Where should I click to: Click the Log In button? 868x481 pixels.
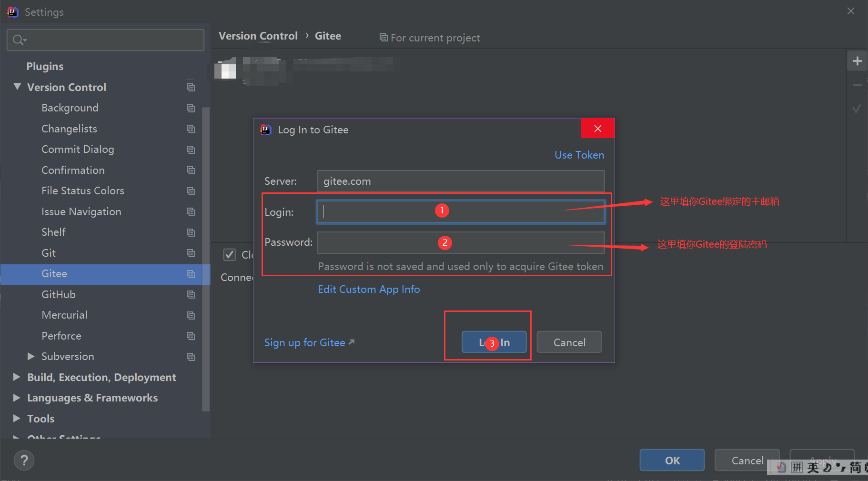click(x=494, y=342)
